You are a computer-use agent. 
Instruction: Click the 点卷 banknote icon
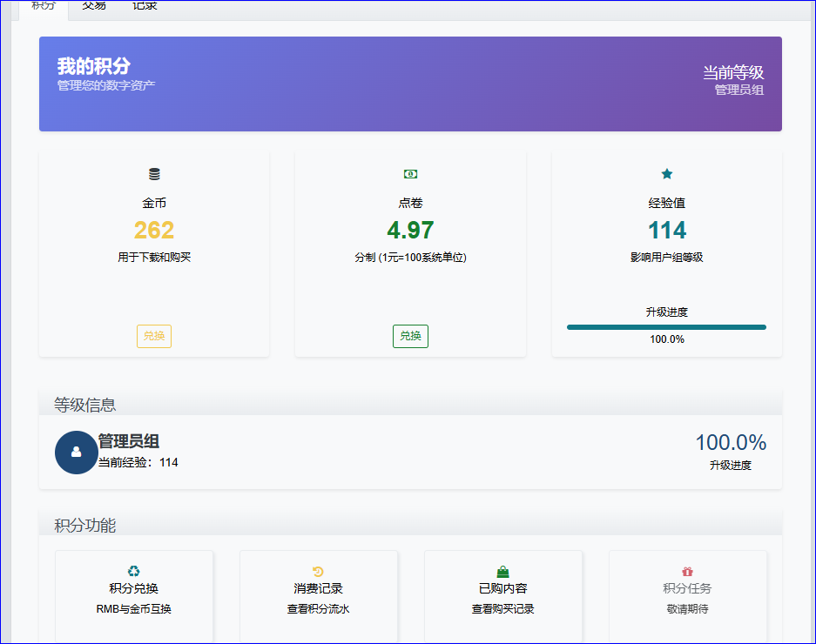click(x=410, y=174)
